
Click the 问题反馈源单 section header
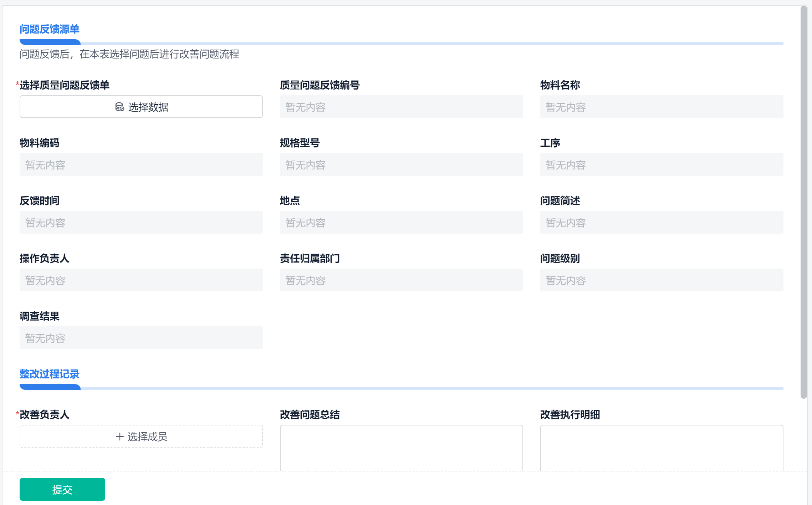point(49,29)
